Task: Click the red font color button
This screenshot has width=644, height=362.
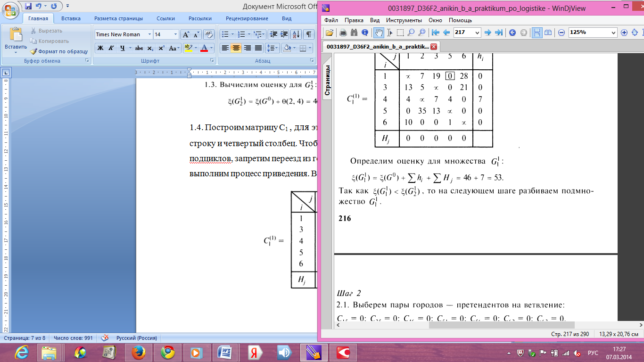Action: (204, 48)
